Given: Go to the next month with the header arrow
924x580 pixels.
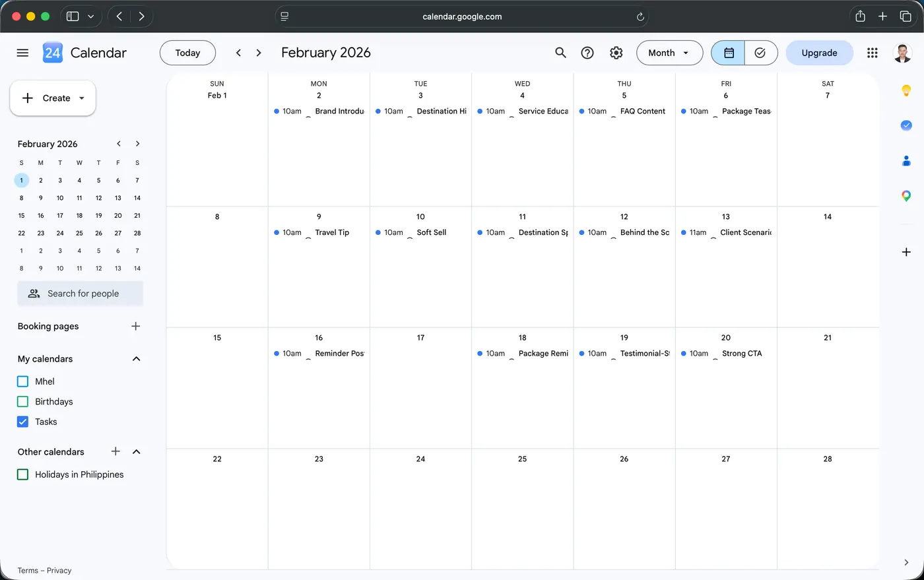Looking at the screenshot, I should 259,53.
